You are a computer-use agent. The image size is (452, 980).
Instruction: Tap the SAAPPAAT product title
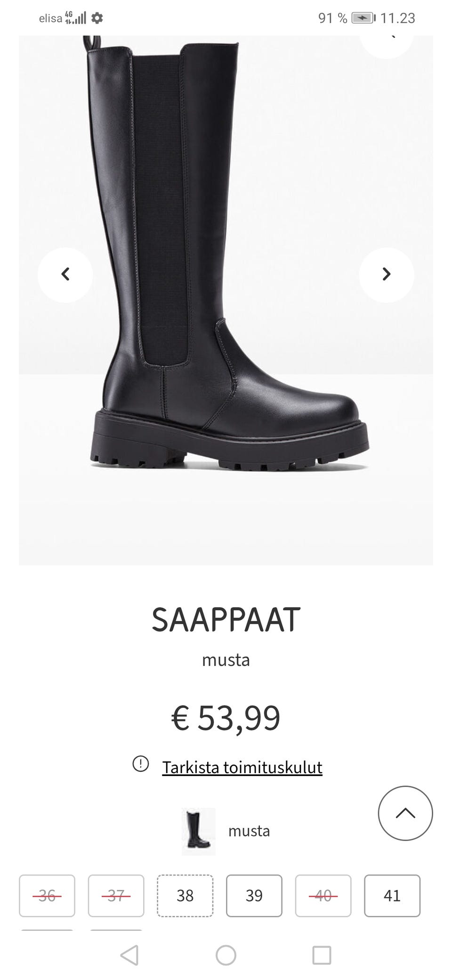tap(226, 620)
